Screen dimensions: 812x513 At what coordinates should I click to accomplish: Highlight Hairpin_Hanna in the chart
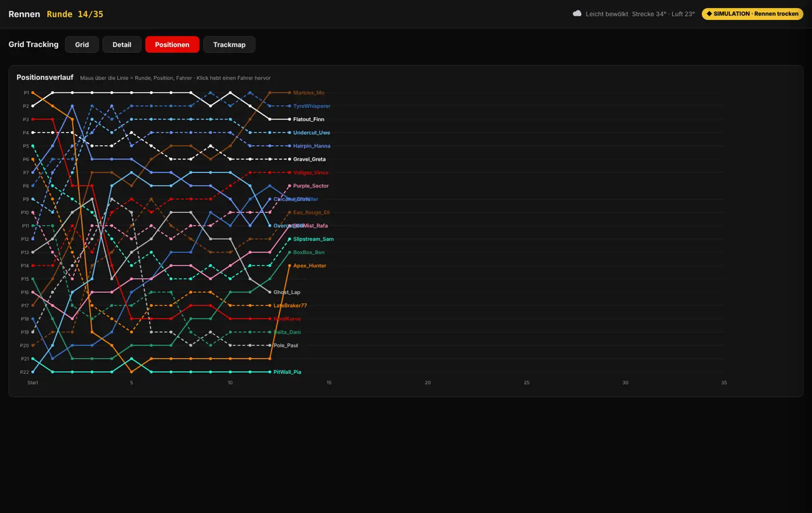click(311, 146)
